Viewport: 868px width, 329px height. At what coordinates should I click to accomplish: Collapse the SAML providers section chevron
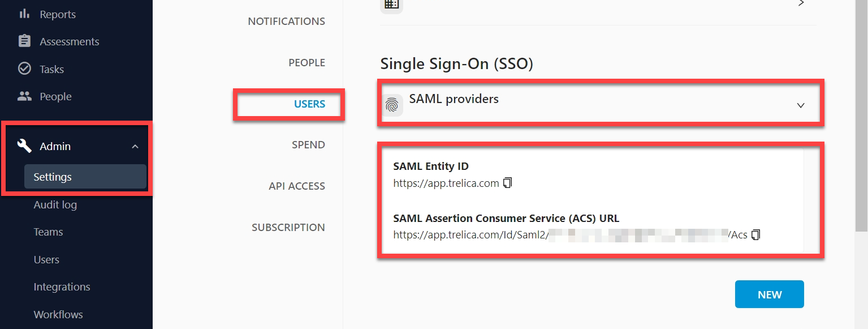(x=800, y=105)
